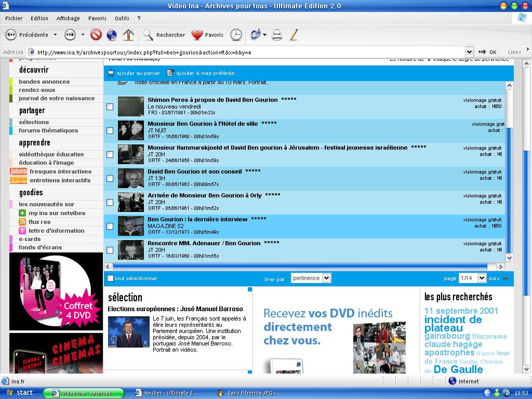
Task: Check the Shimon Peres à propos video checkbox
Action: 110,107
